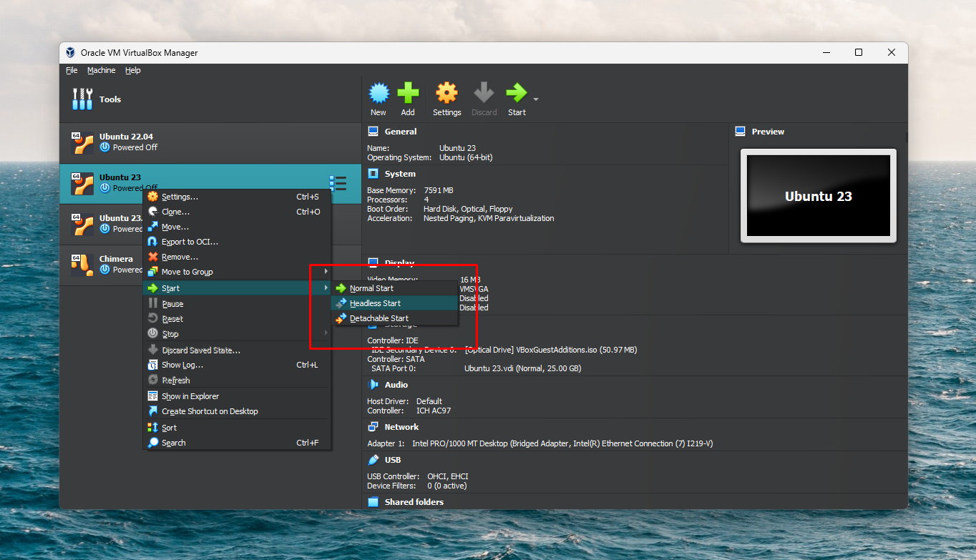The image size is (976, 560).
Task: Click the Ubuntu 22.04 machine OS icon
Action: (x=82, y=142)
